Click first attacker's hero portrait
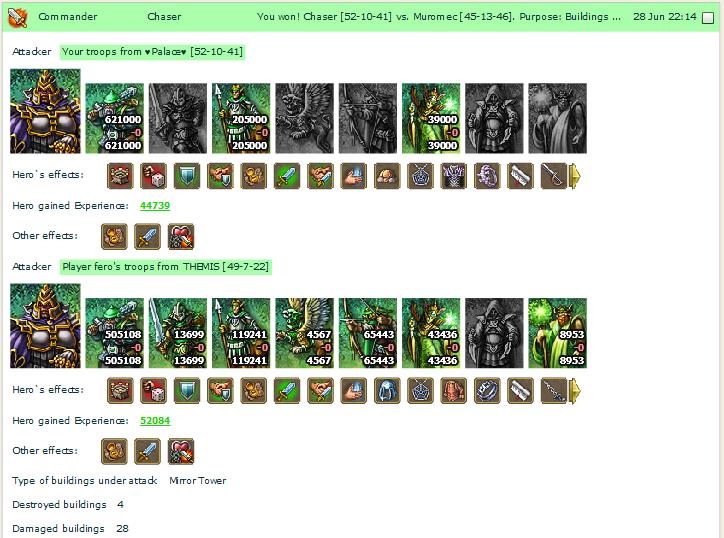 tap(45, 111)
